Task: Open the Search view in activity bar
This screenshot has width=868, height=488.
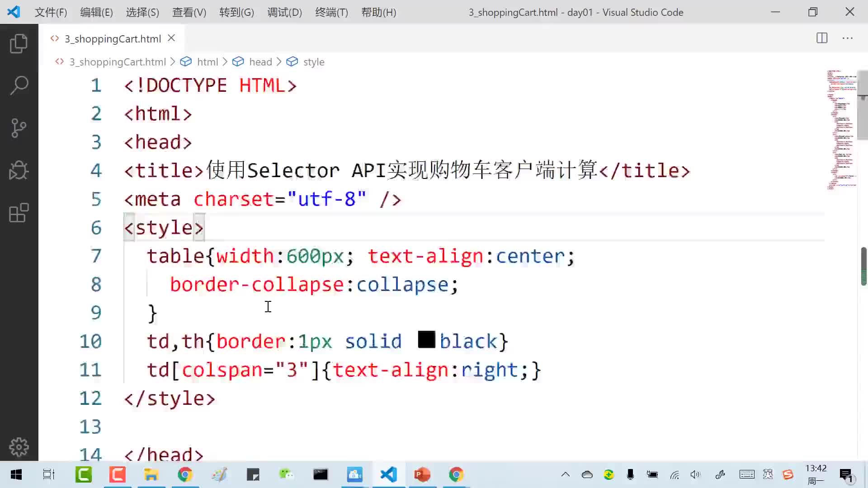Action: [19, 85]
